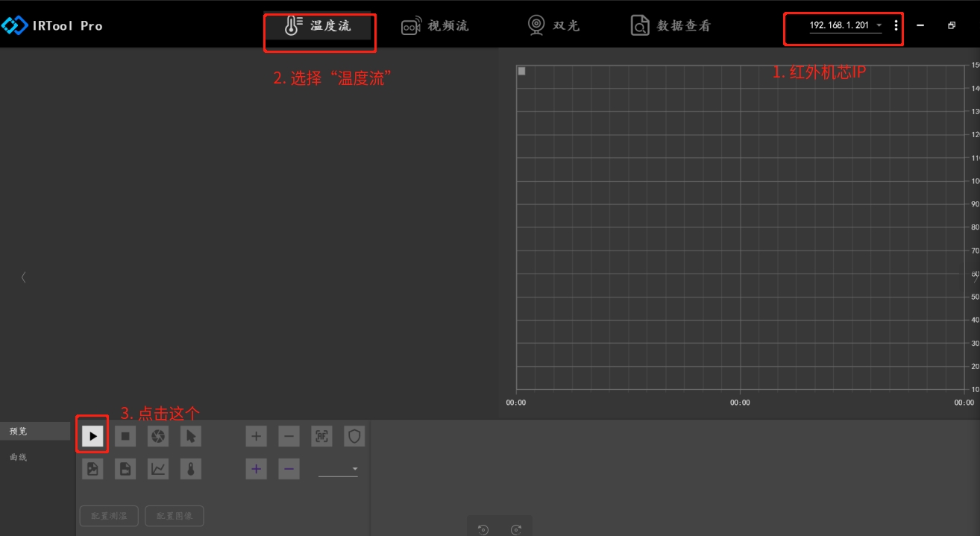
Task: Click the shutter aperture icon
Action: click(x=158, y=436)
